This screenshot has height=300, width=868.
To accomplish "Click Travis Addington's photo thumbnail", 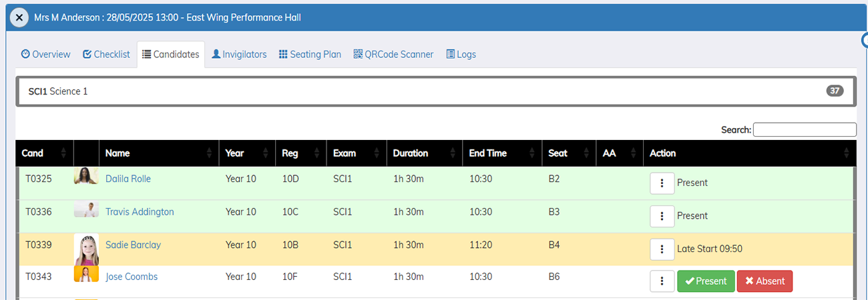I will pos(86,210).
